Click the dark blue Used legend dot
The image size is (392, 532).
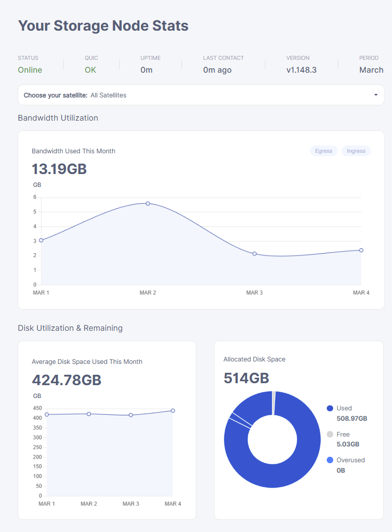(330, 408)
